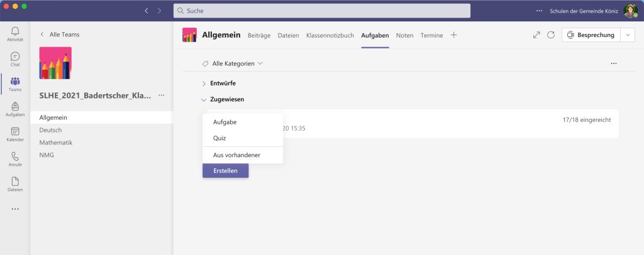Open the Kalender view
Screen dimensions: 644x255
coord(15,134)
